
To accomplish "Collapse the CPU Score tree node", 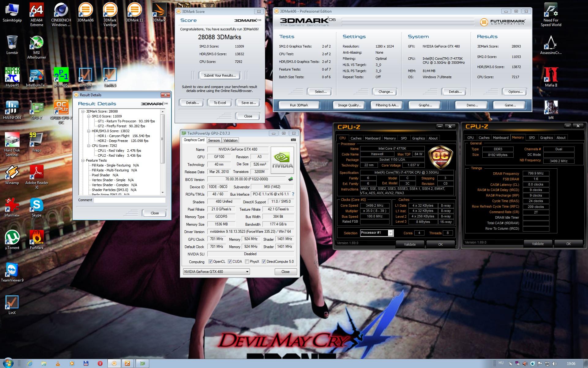I will coord(89,146).
